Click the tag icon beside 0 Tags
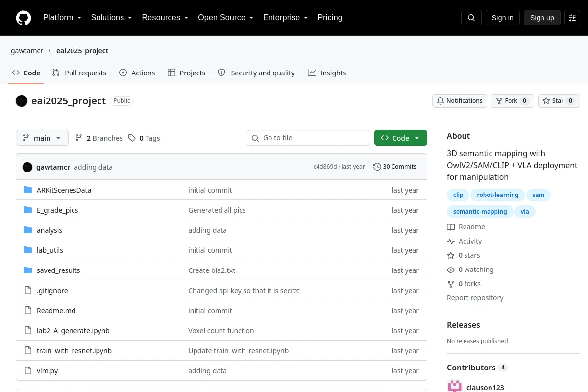 coord(132,138)
